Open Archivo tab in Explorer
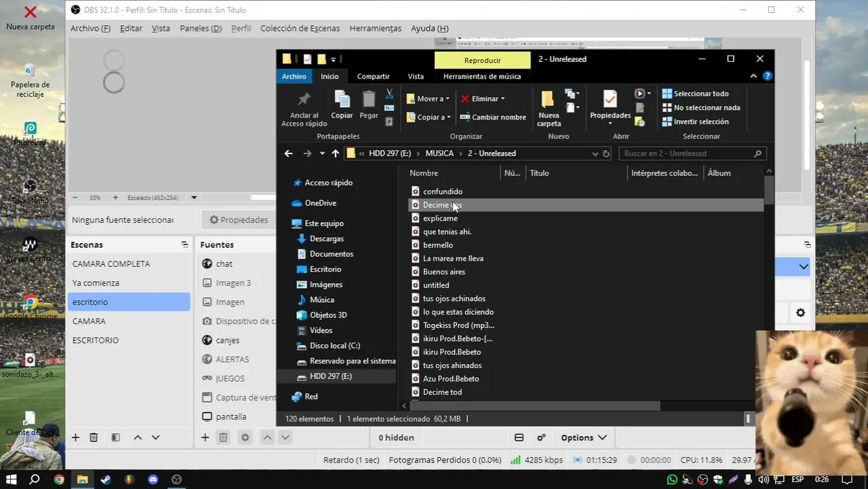Image resolution: width=868 pixels, height=489 pixels. click(x=294, y=76)
